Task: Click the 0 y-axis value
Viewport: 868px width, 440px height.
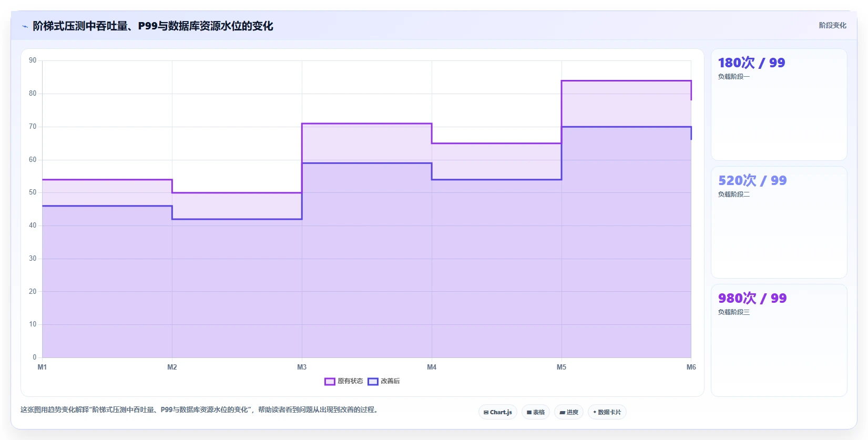Action: (35, 357)
